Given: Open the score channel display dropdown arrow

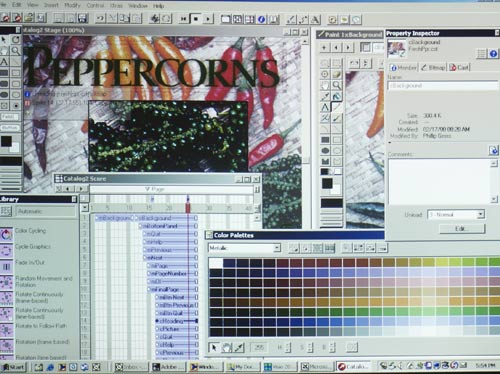Looking at the screenshot, I should (x=85, y=208).
